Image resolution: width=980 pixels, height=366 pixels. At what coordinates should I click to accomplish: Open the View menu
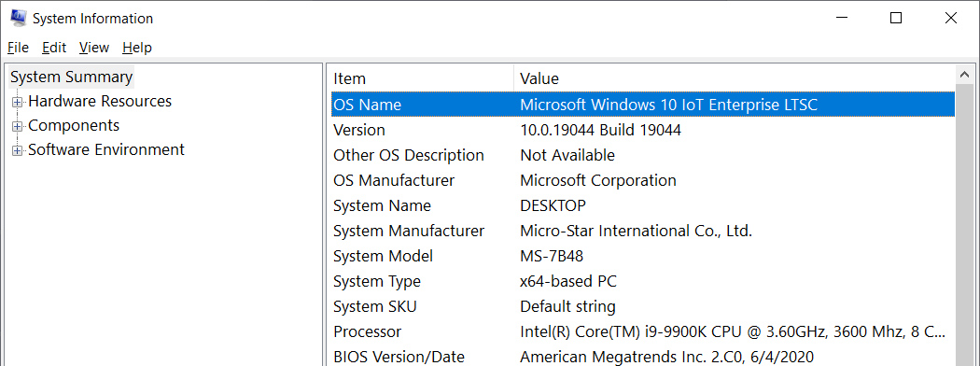94,48
